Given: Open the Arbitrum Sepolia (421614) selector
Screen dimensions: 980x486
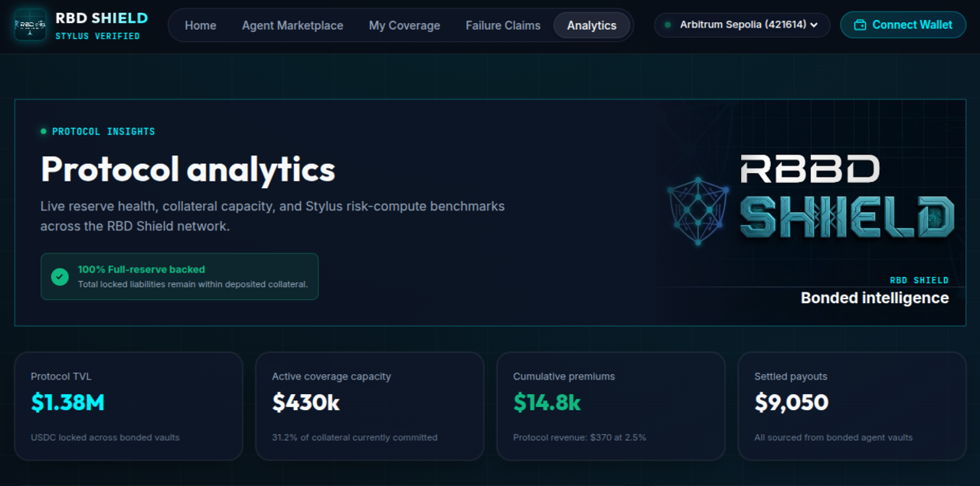Looking at the screenshot, I should click(742, 24).
